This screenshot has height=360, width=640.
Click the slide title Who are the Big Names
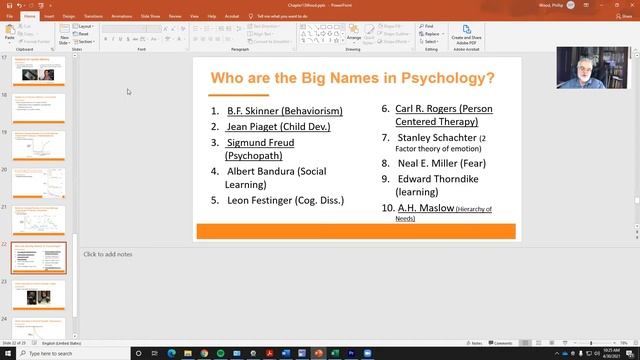pos(352,78)
